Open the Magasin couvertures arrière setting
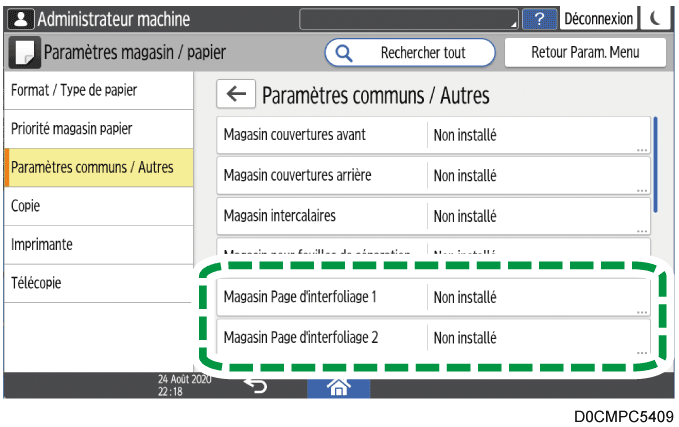Image resolution: width=679 pixels, height=427 pixels. (x=434, y=175)
